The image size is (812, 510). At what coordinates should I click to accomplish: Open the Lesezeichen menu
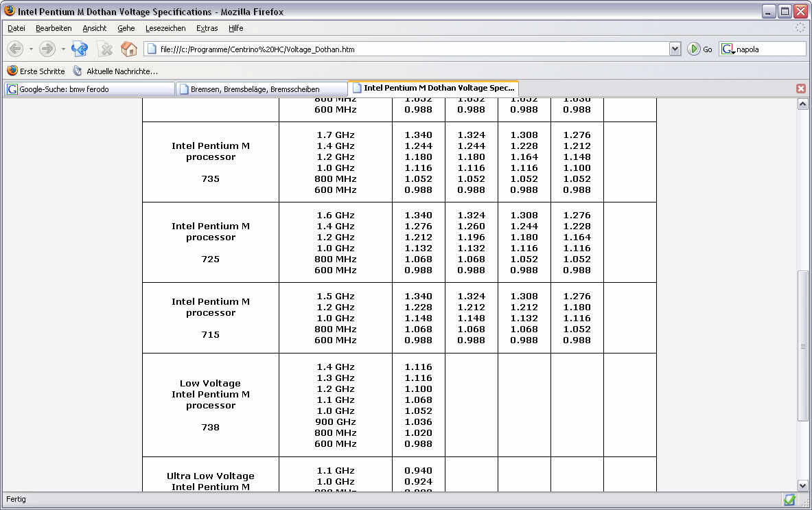pyautogui.click(x=165, y=28)
